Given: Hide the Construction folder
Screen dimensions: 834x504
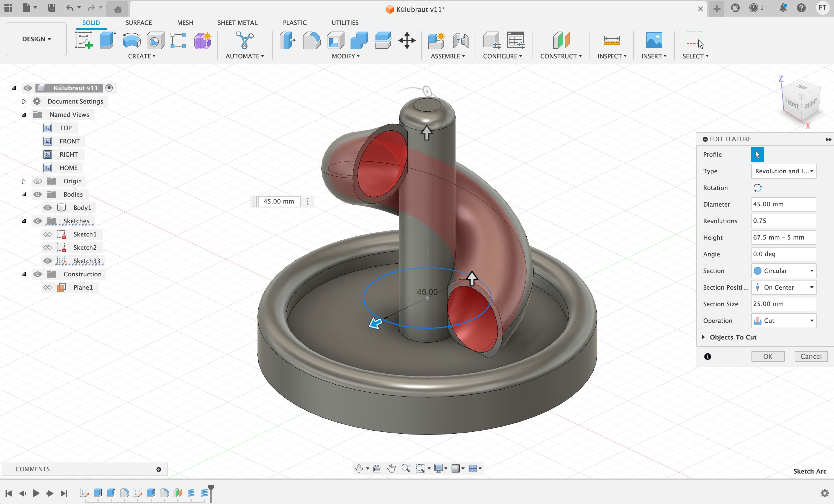Looking at the screenshot, I should click(38, 274).
